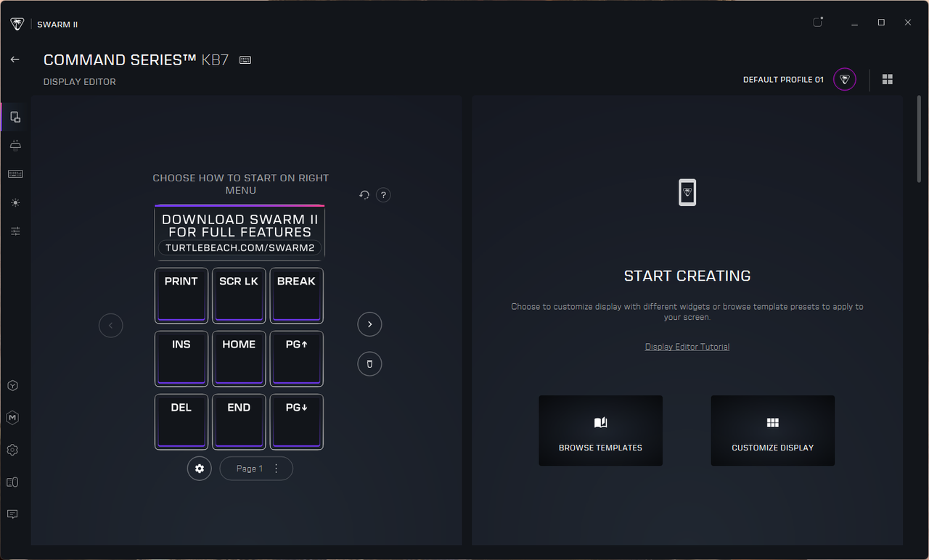The width and height of the screenshot is (929, 560).
Task: Click the DISPLAY EDITOR subtitle text
Action: (80, 82)
